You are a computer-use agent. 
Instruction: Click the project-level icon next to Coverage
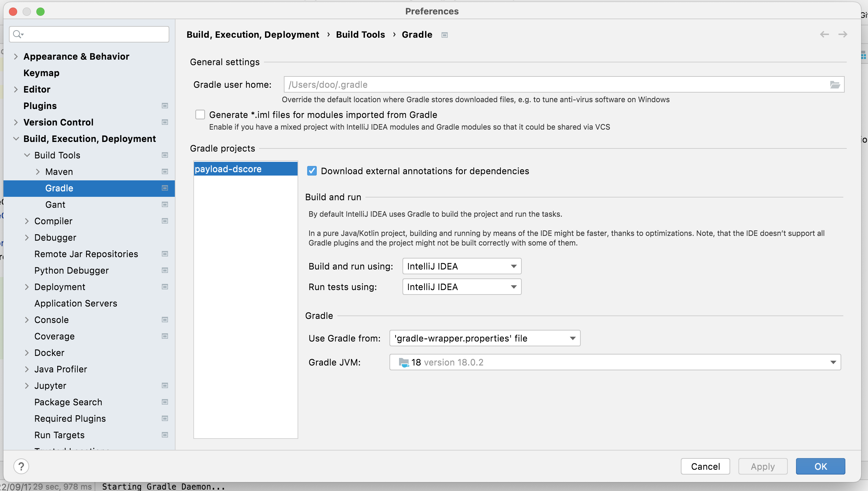[x=165, y=336]
